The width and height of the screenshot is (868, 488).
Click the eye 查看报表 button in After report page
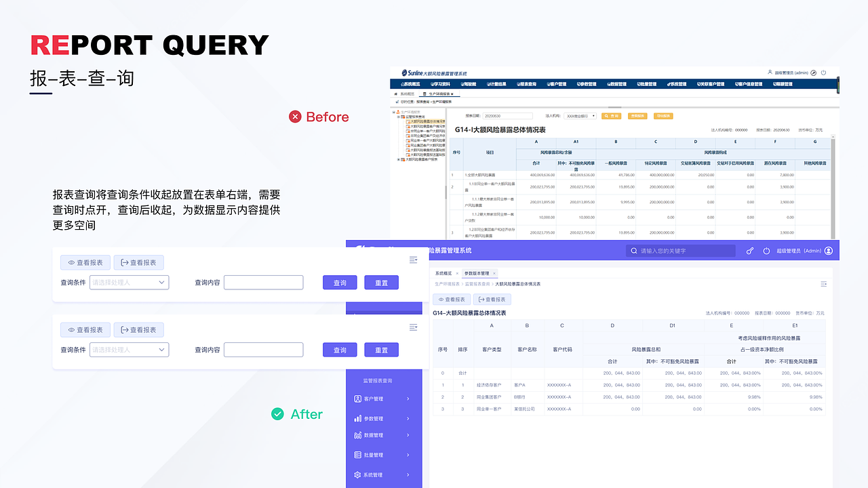[x=452, y=299]
